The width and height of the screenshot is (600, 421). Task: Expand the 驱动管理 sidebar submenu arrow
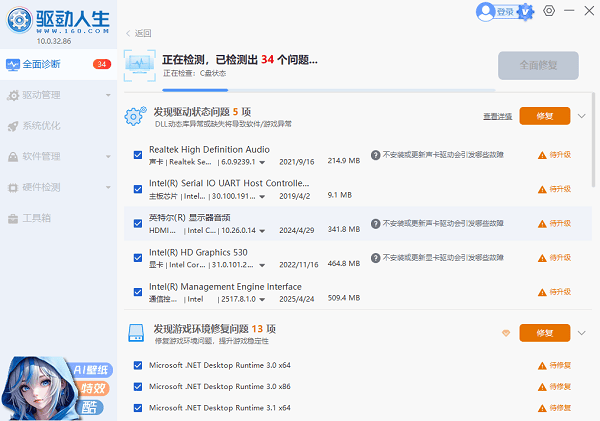107,96
